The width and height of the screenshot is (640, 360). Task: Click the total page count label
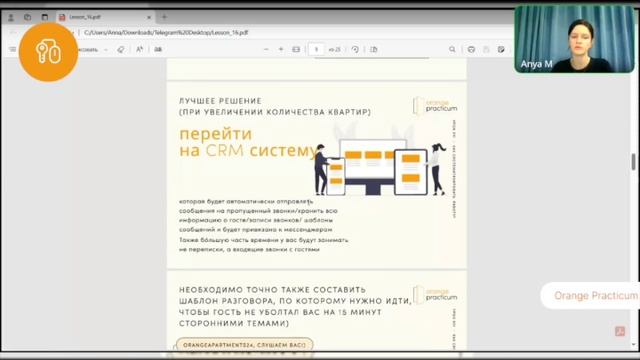click(x=335, y=49)
